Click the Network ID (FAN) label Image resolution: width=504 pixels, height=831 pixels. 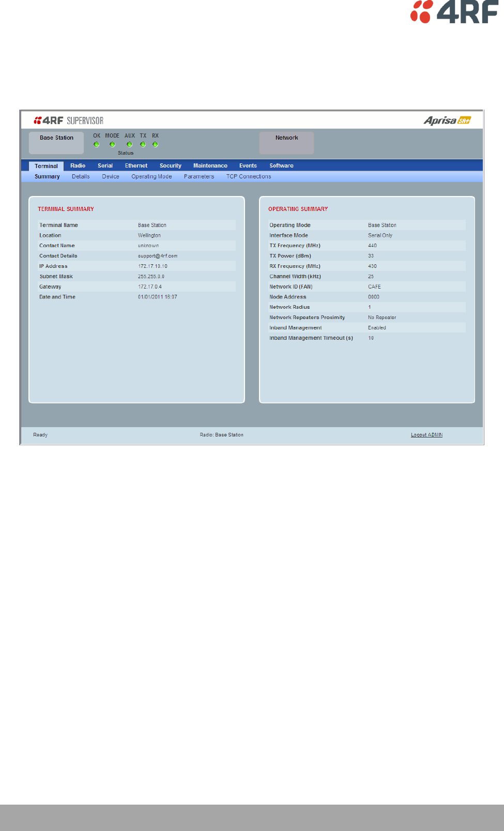point(291,286)
